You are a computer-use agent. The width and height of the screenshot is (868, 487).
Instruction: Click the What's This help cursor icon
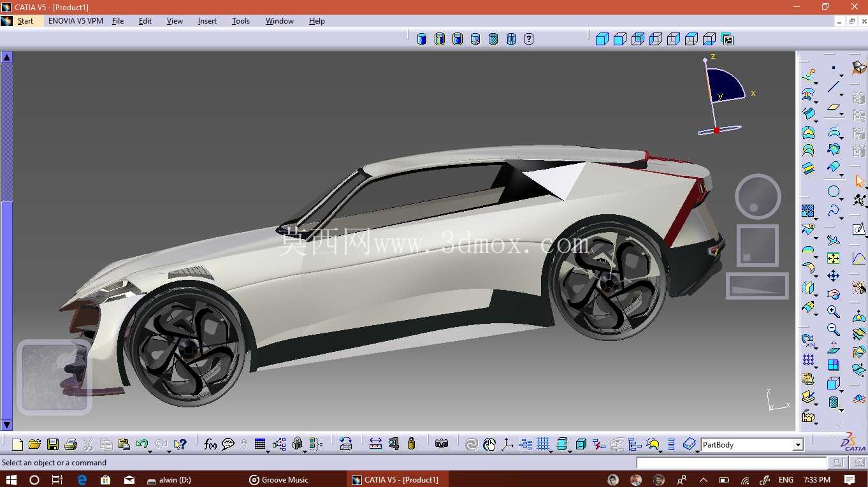pos(180,444)
